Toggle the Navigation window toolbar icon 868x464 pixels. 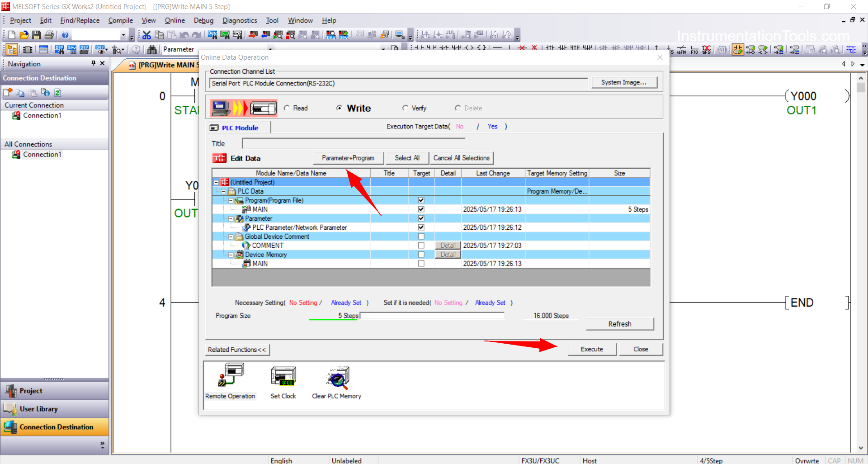tap(12, 49)
